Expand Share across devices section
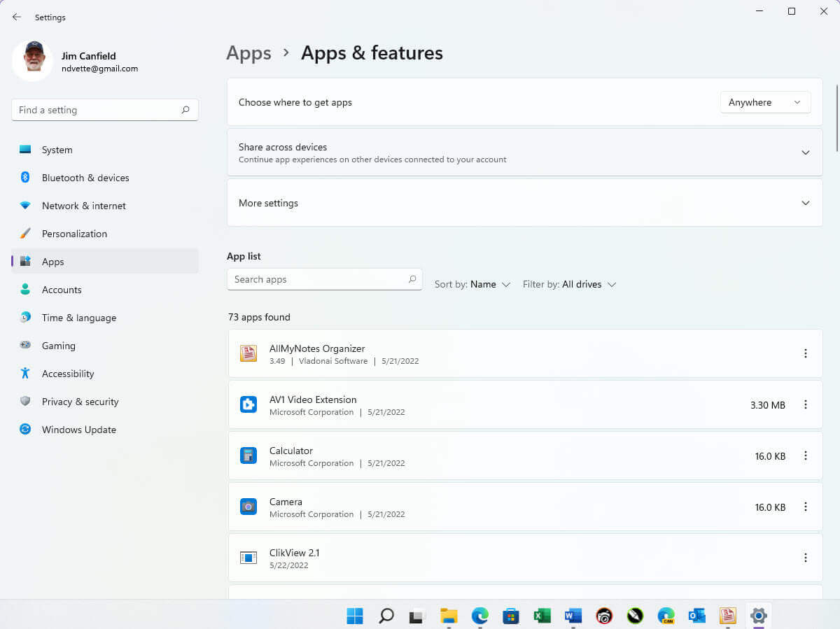The image size is (840, 629). [525, 153]
